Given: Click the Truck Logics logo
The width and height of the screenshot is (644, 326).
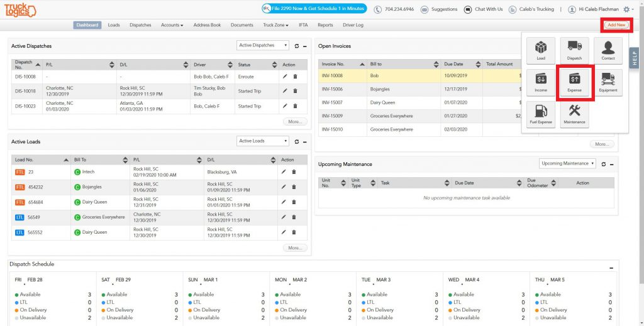Looking at the screenshot, I should coord(20,10).
